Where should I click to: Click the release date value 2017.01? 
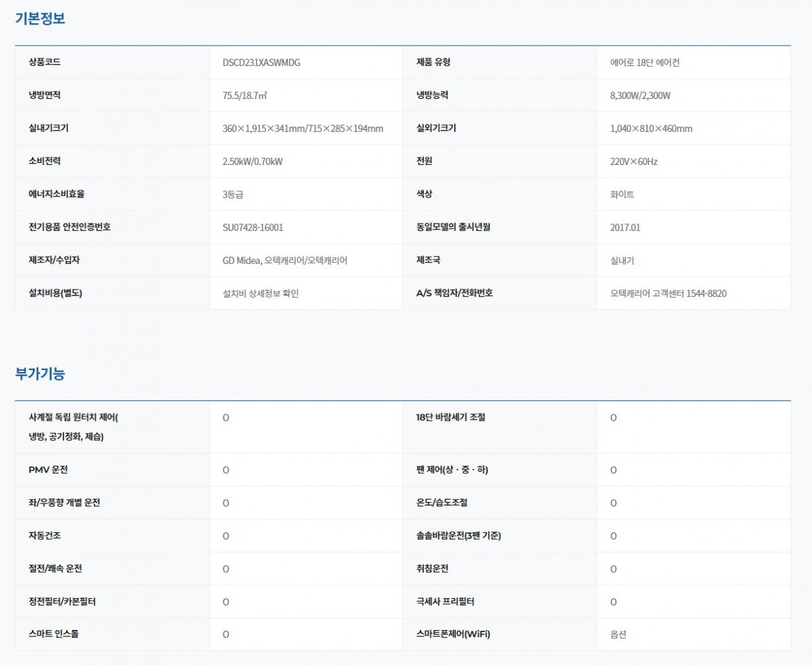tap(625, 228)
